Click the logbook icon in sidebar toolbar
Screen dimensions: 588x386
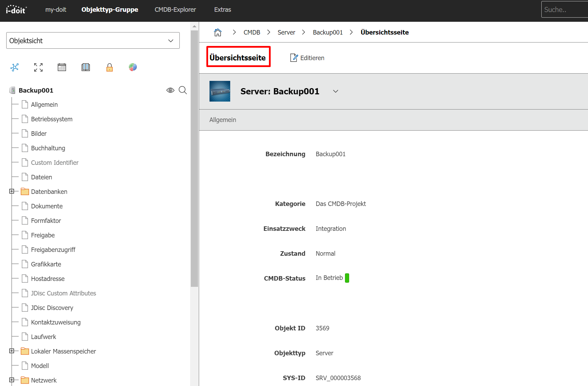(x=86, y=67)
